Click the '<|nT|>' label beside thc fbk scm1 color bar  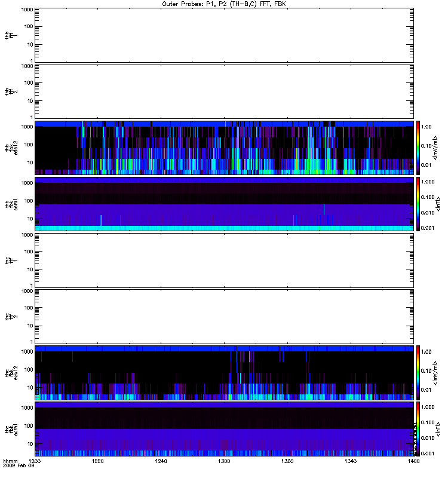click(438, 429)
